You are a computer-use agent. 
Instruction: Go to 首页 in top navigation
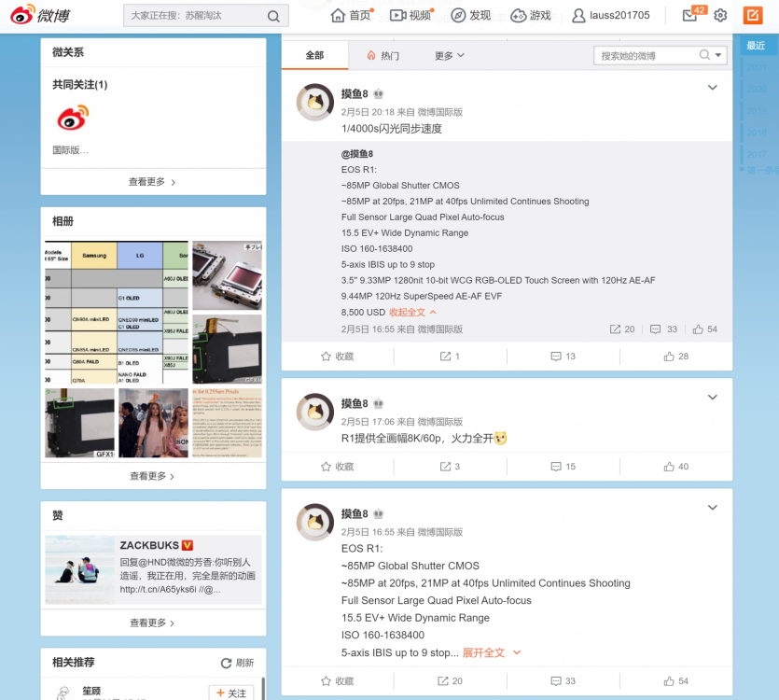351,16
